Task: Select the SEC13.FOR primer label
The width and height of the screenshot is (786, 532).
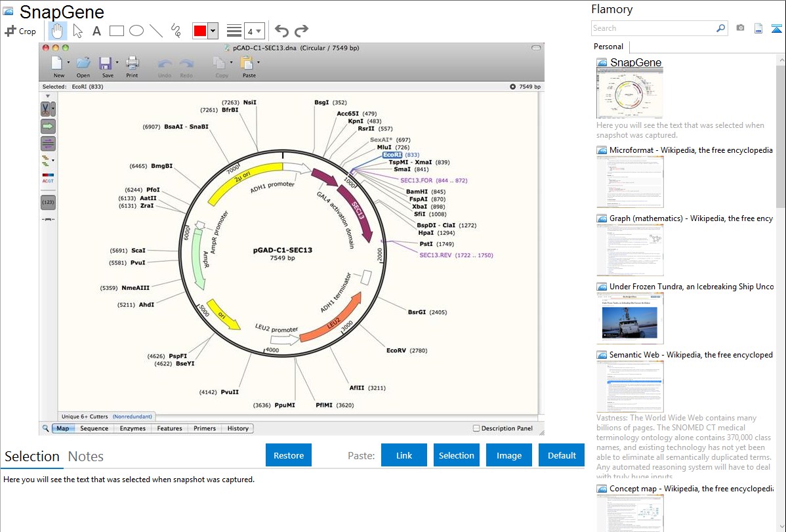Action: click(434, 180)
